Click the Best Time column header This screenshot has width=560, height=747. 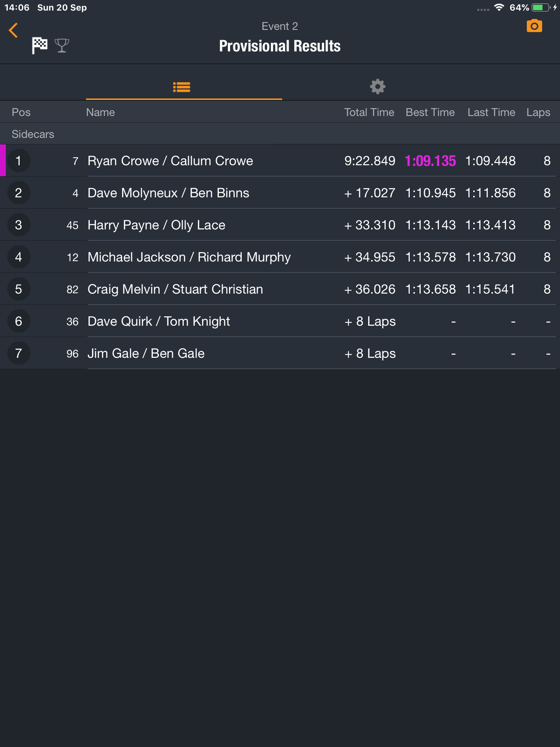430,112
